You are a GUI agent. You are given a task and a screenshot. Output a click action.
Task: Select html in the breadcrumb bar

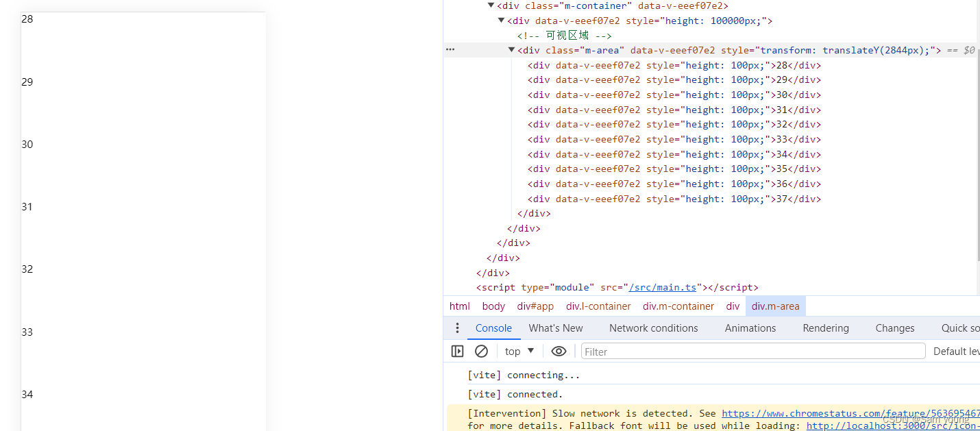(x=460, y=306)
